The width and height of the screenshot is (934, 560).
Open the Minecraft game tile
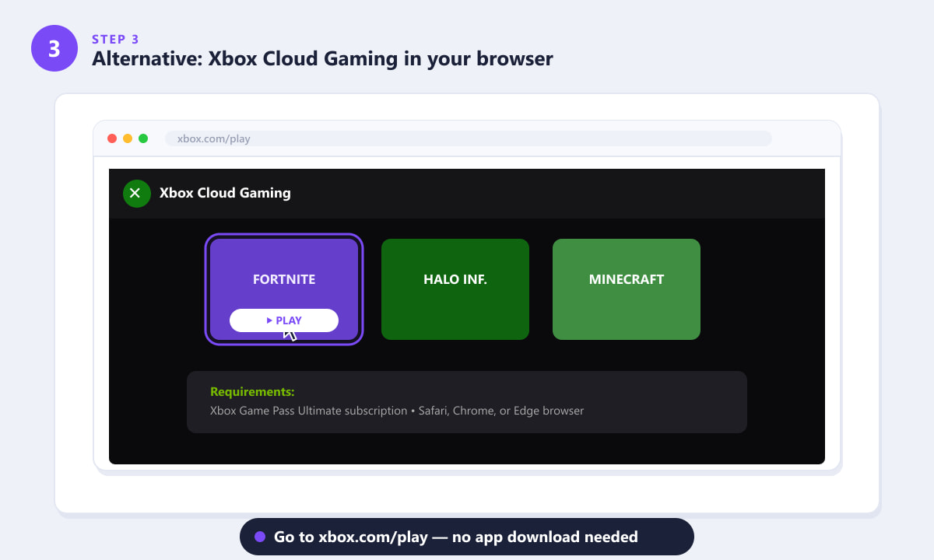click(x=627, y=289)
